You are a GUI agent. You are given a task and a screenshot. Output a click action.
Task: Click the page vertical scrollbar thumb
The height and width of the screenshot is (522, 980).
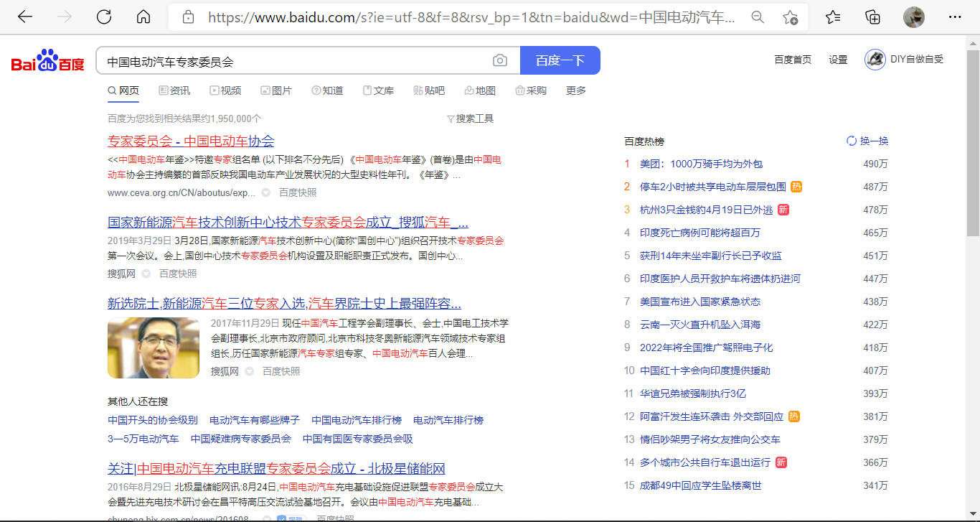(973, 144)
